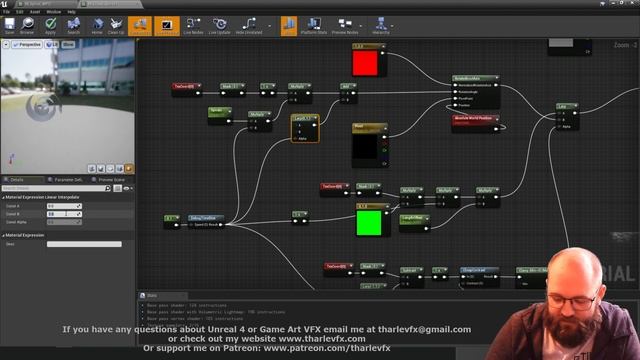Viewport: 640px width, 360px height.
Task: Click the Save toolbar icon
Action: click(9, 26)
